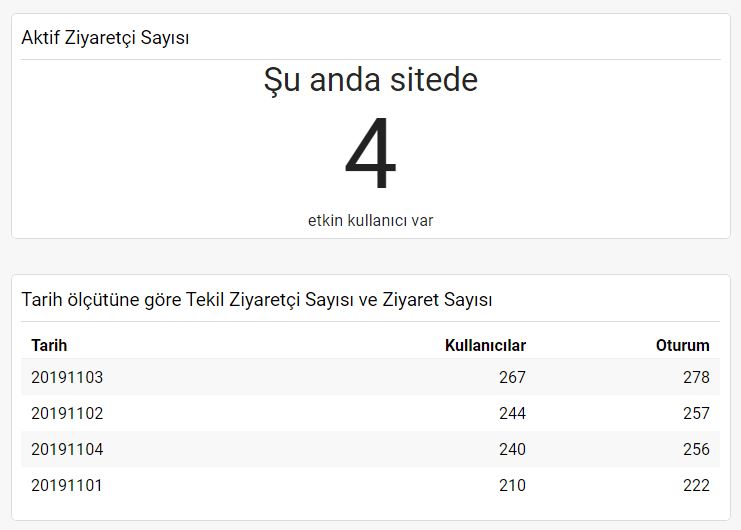Click the users value 244
This screenshot has width=741, height=530.
click(x=512, y=413)
